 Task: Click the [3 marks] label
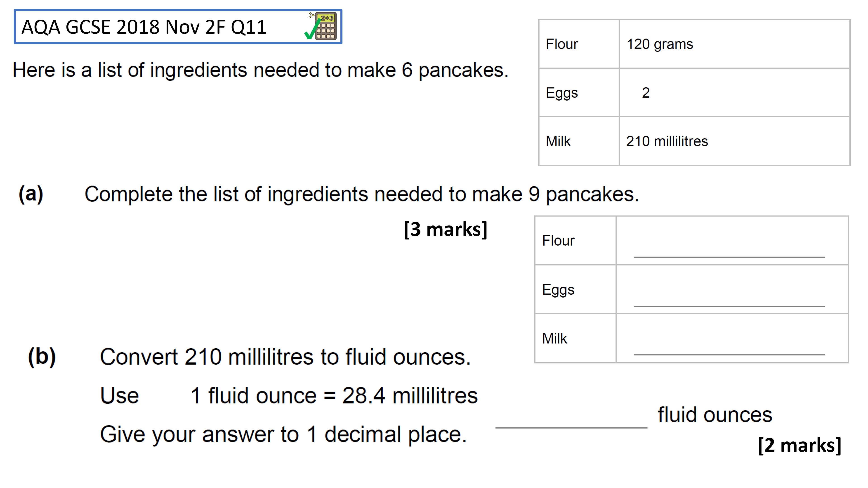coord(446,230)
